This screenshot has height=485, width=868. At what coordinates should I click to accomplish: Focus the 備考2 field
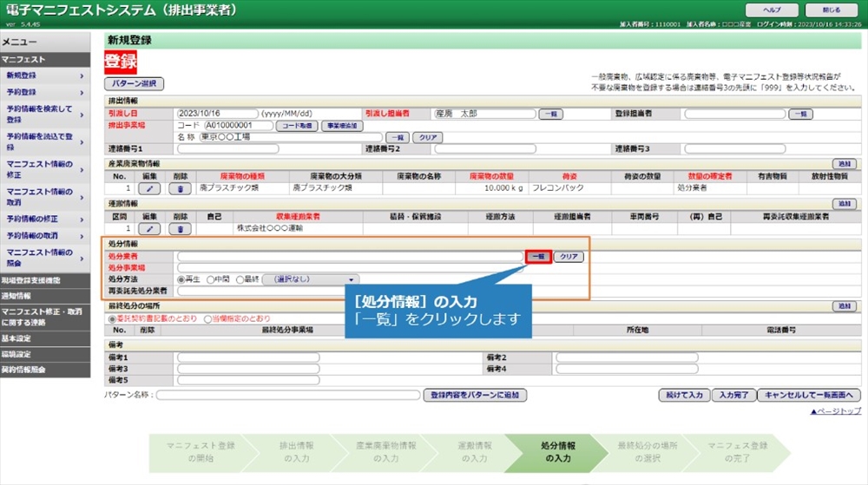point(627,357)
